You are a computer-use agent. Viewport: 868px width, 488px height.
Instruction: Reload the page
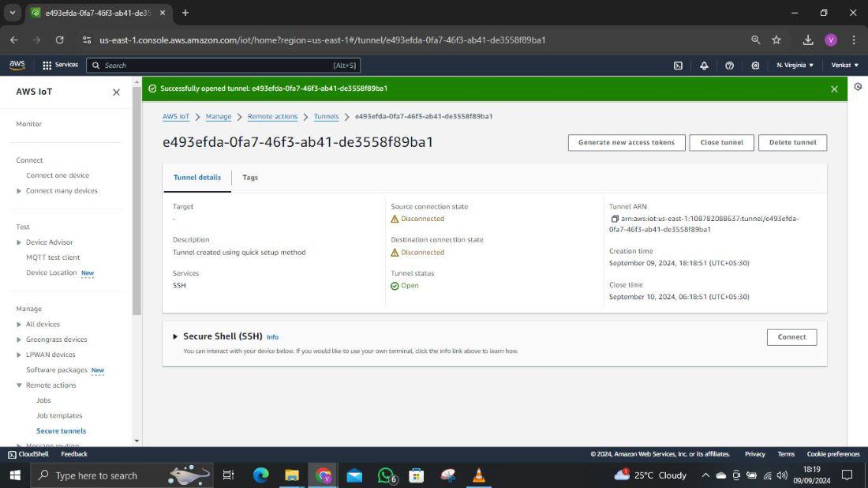coord(60,40)
